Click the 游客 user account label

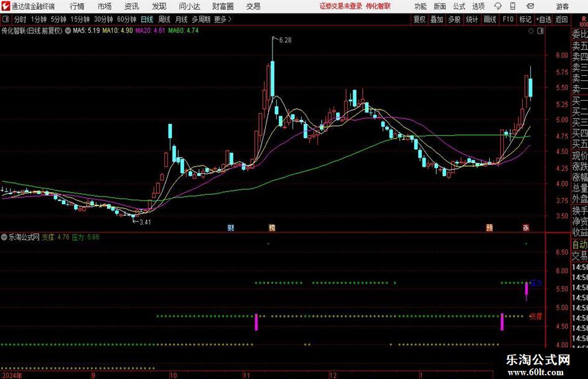pyautogui.click(x=562, y=6)
